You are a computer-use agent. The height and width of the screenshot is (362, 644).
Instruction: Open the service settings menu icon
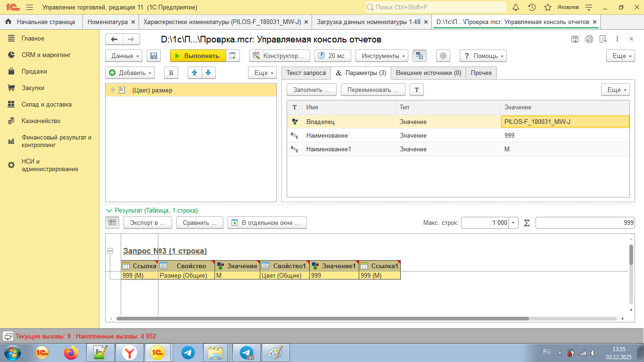tap(589, 7)
